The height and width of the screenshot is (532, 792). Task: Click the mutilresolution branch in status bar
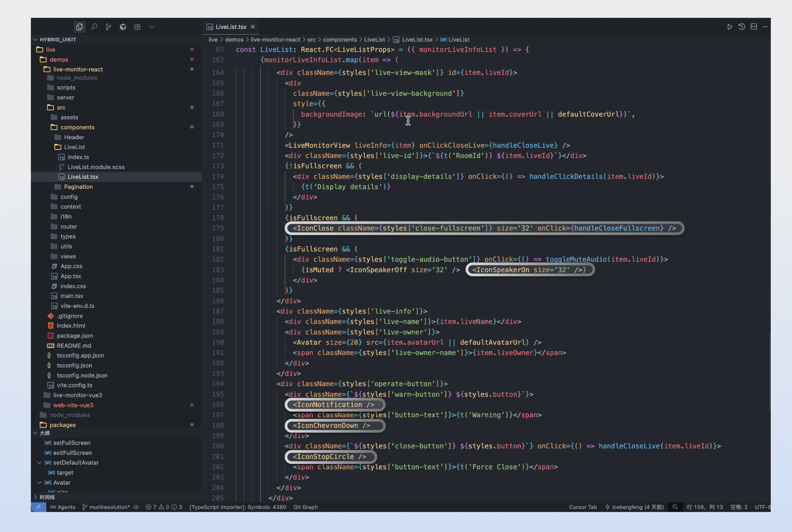coord(106,507)
